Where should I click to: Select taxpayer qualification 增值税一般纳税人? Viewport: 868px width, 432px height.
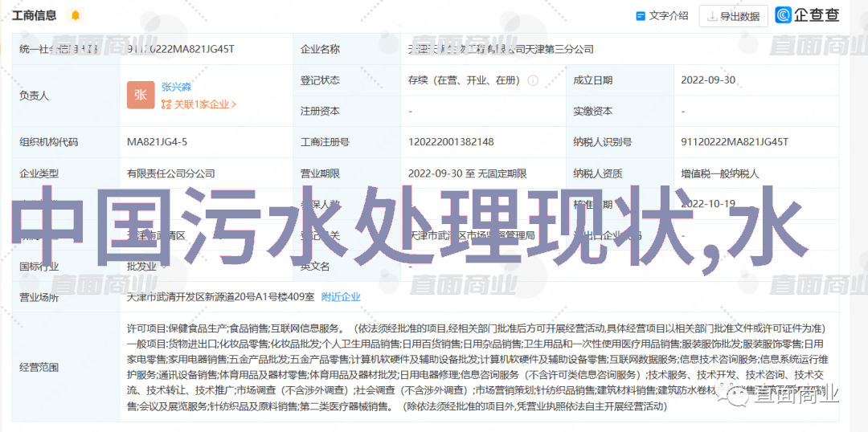pyautogui.click(x=720, y=173)
